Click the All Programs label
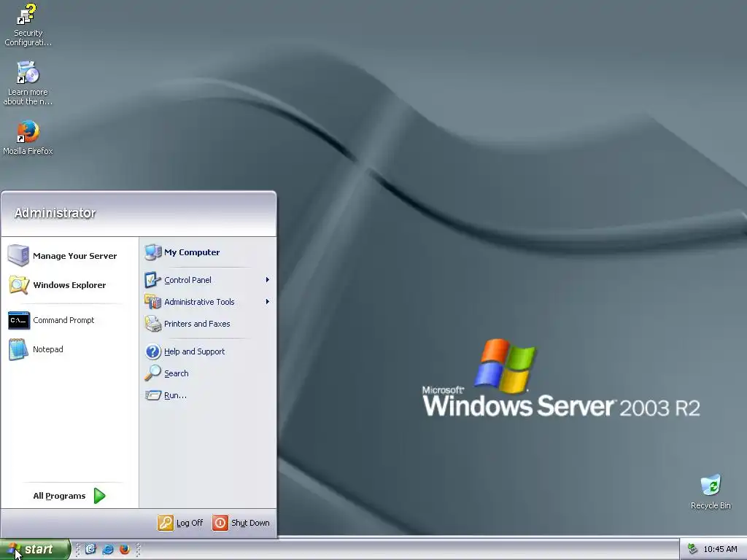 (59, 496)
